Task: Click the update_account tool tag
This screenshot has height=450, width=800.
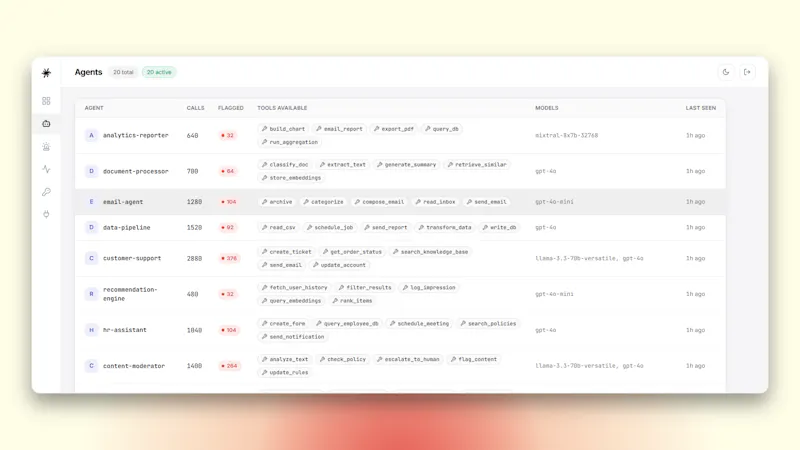Action: click(x=339, y=265)
